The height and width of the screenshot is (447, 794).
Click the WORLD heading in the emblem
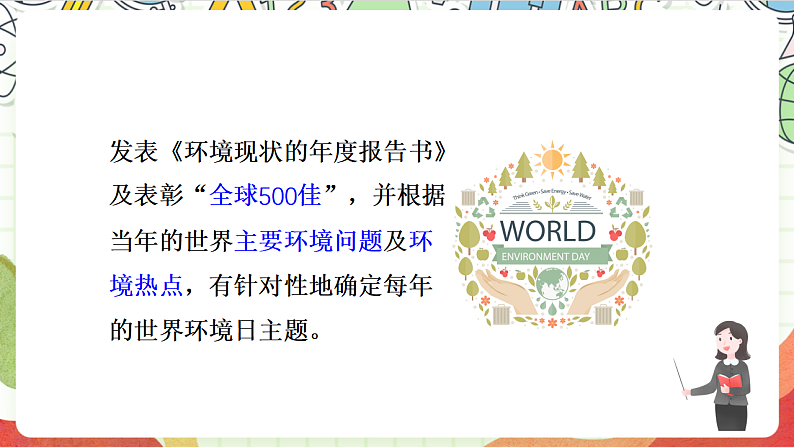click(x=548, y=231)
